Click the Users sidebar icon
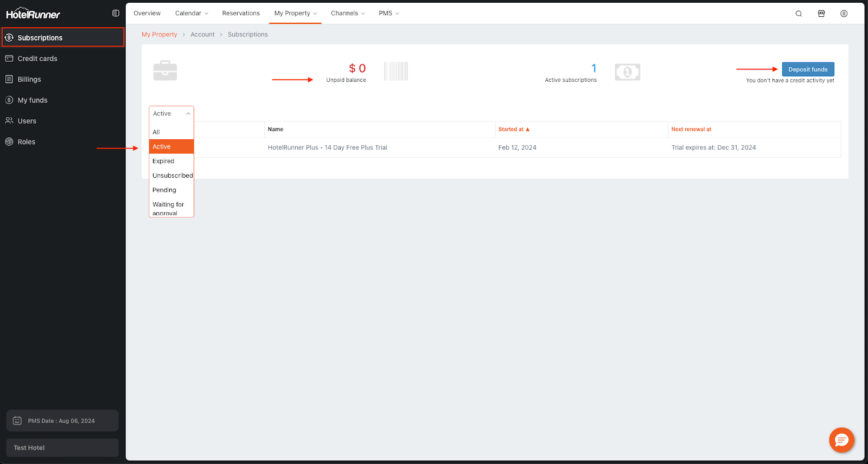Viewport: 868px width, 464px height. point(9,121)
